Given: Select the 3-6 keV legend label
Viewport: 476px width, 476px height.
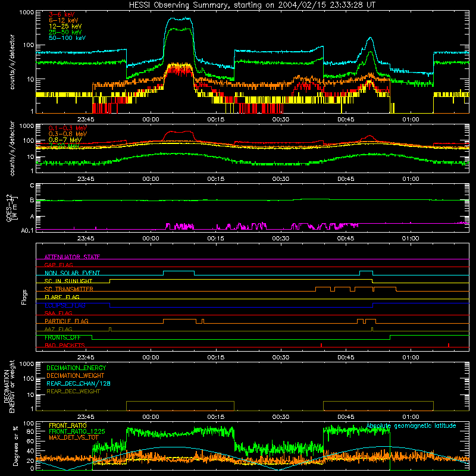Looking at the screenshot, I should [61, 14].
